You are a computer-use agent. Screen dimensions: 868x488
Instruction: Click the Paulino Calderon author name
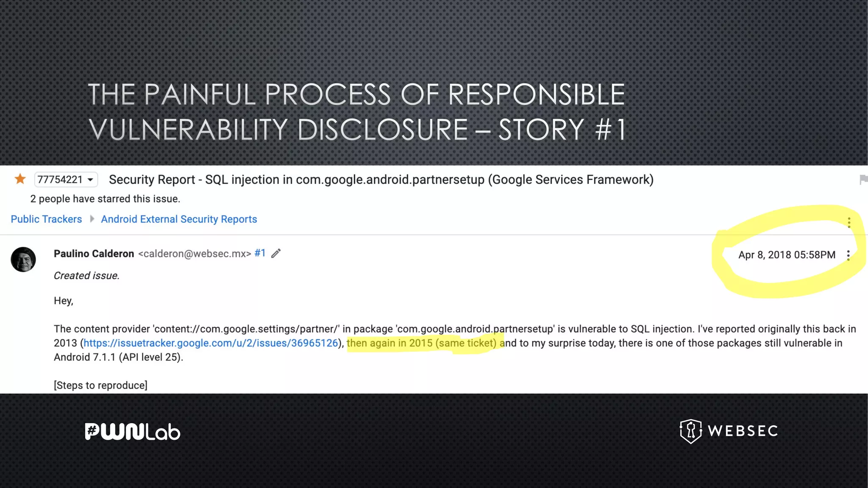click(94, 254)
